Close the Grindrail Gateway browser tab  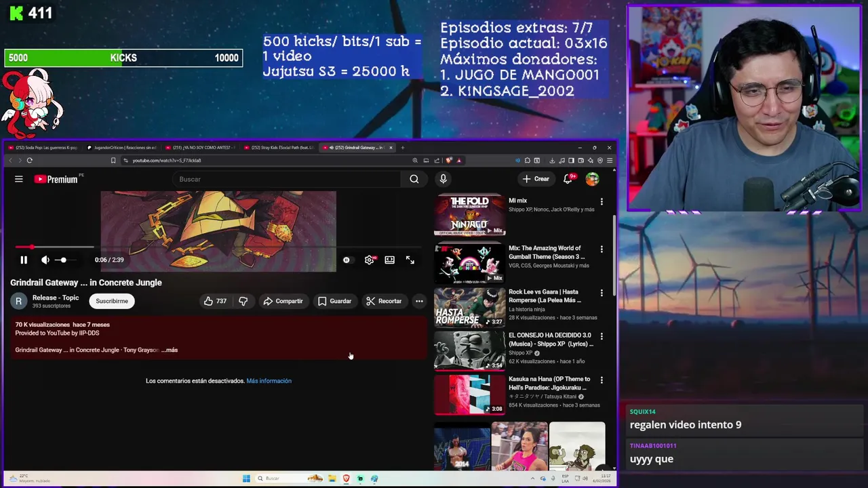(x=391, y=147)
